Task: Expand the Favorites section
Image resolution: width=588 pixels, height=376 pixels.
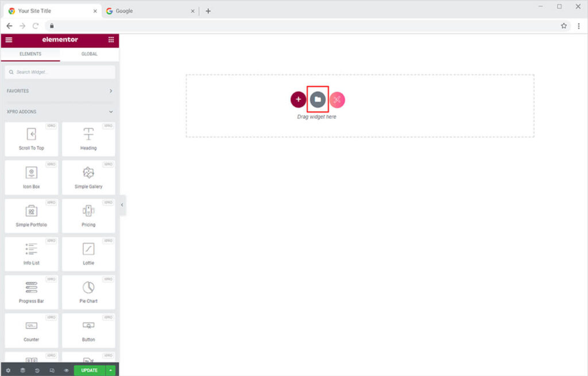Action: [111, 91]
